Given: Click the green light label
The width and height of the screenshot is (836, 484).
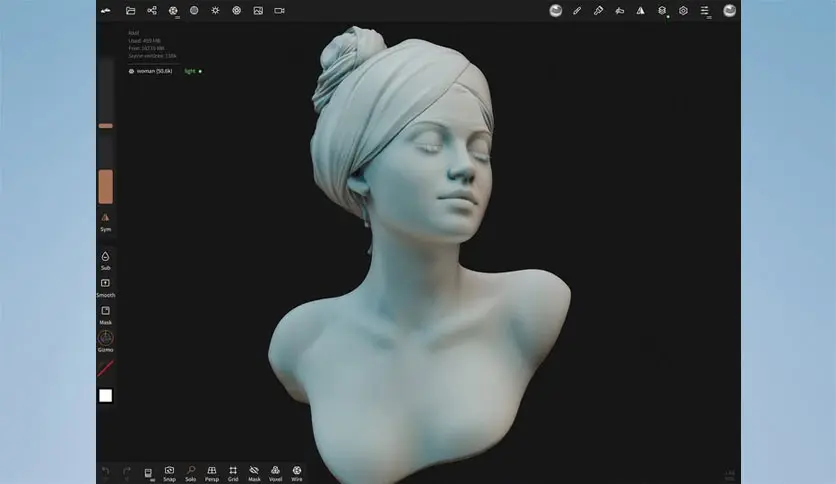Looking at the screenshot, I should tap(190, 71).
